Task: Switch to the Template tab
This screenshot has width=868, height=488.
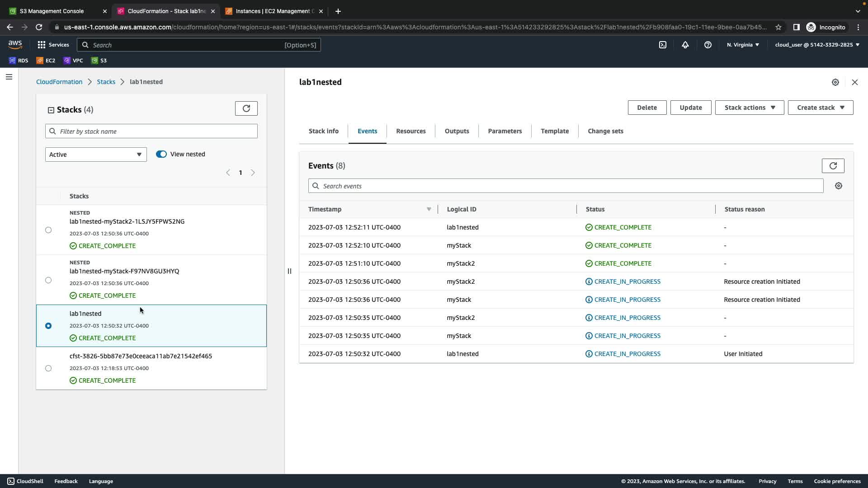Action: click(x=554, y=131)
